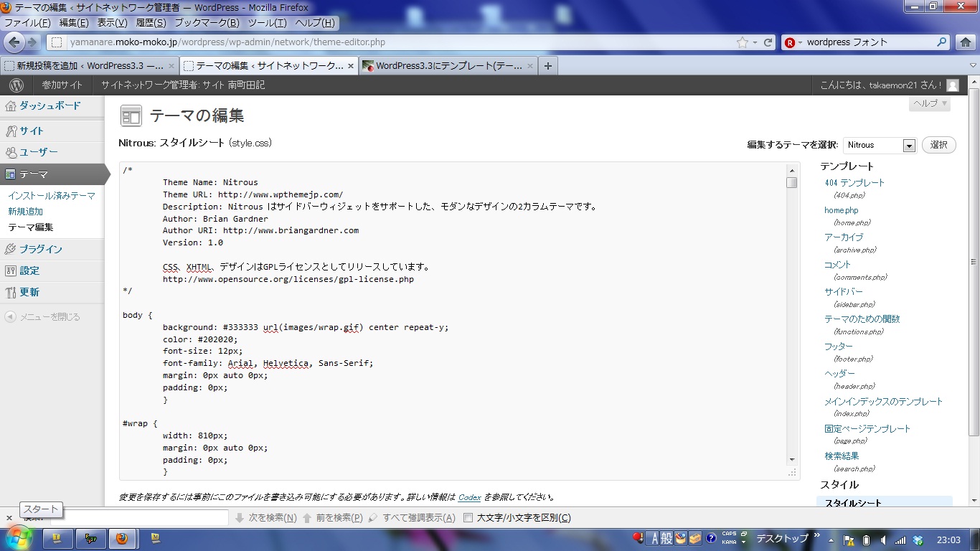Collapse sidebar via メニューを閉じる

[49, 316]
